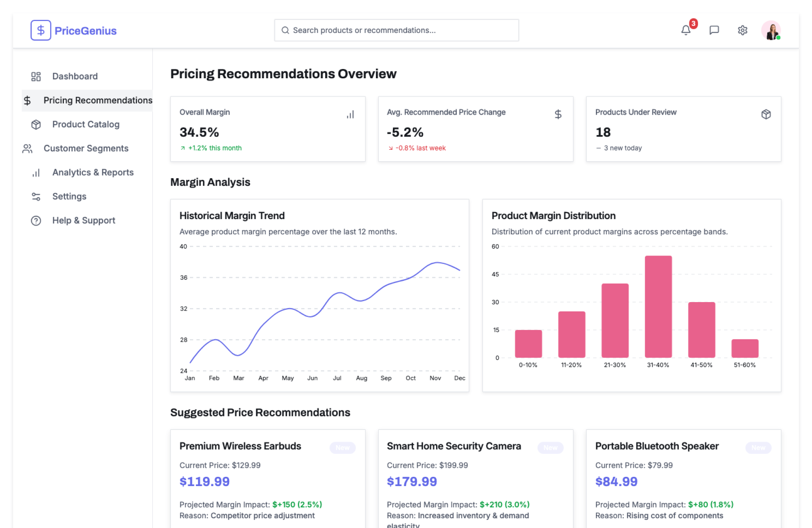Screen dimensions: 812x528
Task: Click the Help & Support question mark icon
Action: click(x=36, y=220)
